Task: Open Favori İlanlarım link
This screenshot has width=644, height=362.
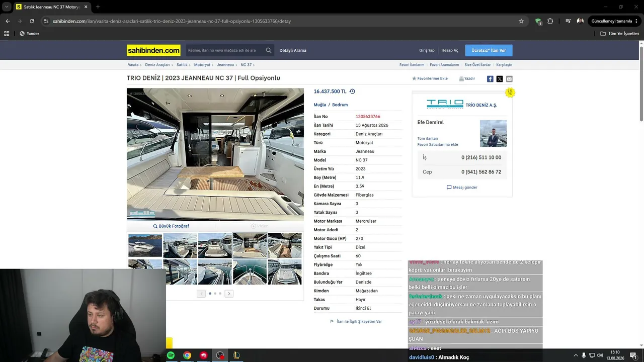Action: (412, 65)
